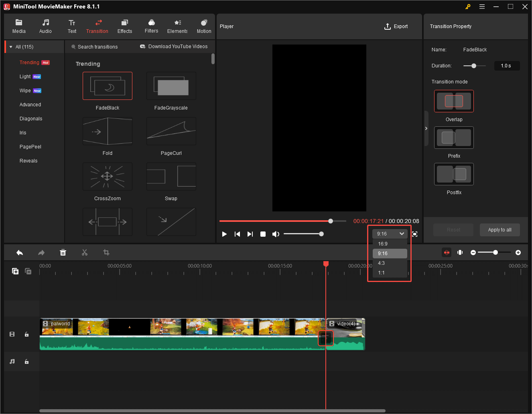Open the Effects tab
The height and width of the screenshot is (414, 532).
[x=125, y=26]
